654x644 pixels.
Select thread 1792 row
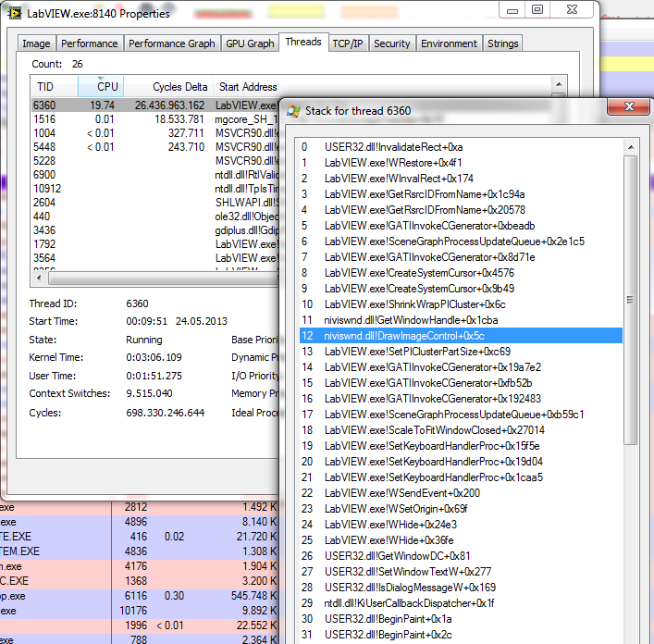(156, 243)
